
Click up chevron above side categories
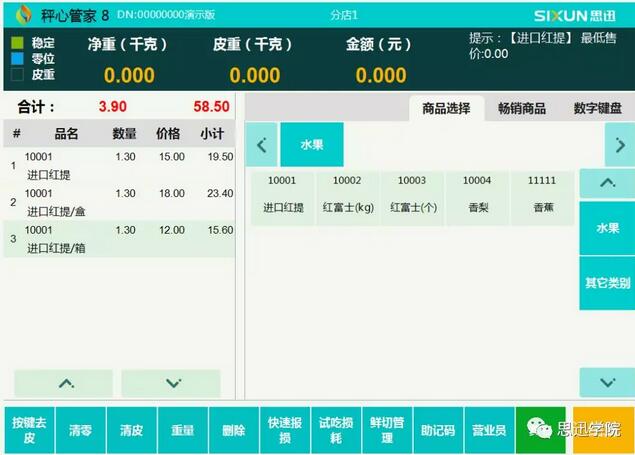[607, 184]
